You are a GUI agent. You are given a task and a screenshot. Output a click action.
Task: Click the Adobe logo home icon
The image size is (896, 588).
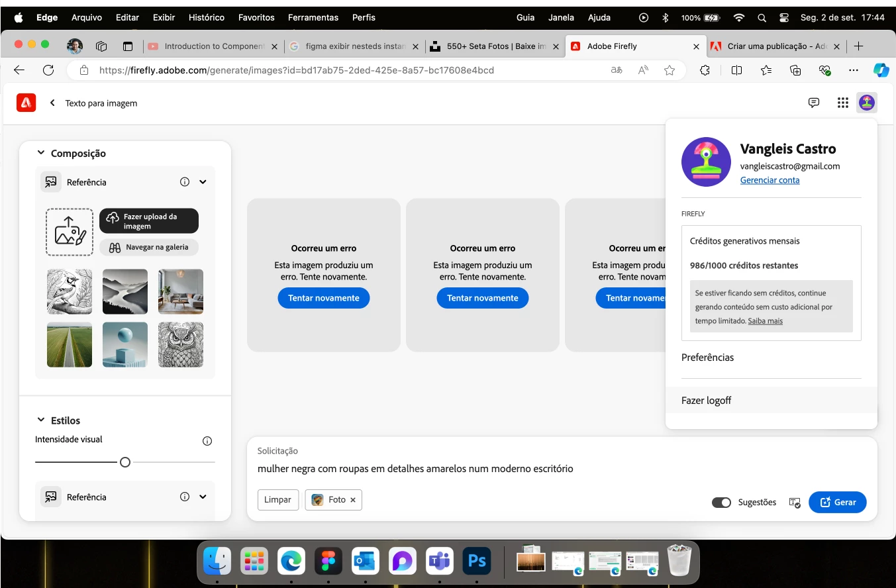26,103
